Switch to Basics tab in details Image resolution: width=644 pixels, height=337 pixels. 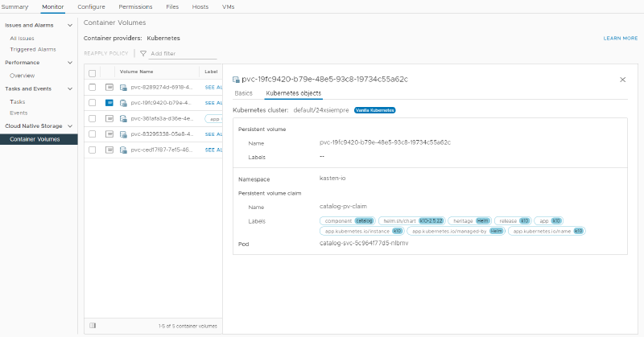[x=244, y=93]
